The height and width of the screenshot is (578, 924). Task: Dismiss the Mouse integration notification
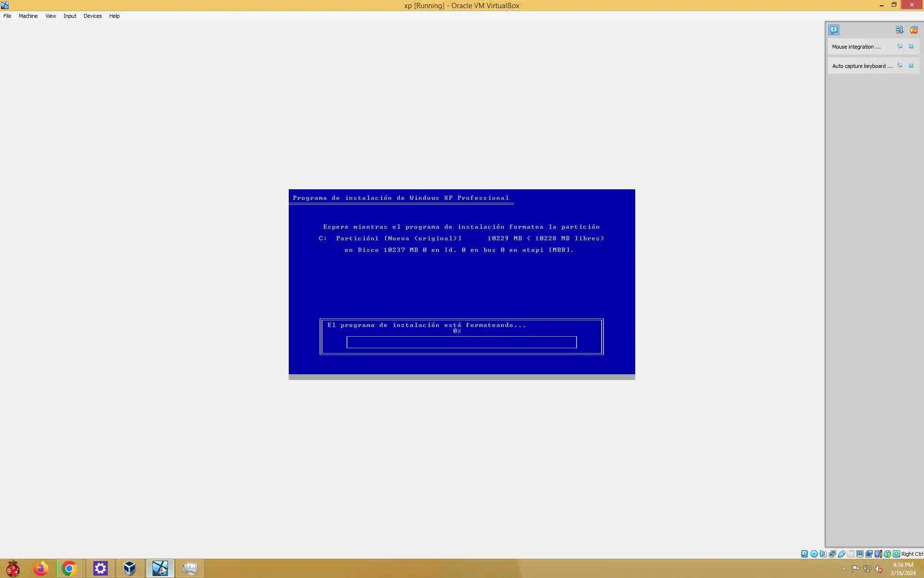(x=911, y=47)
